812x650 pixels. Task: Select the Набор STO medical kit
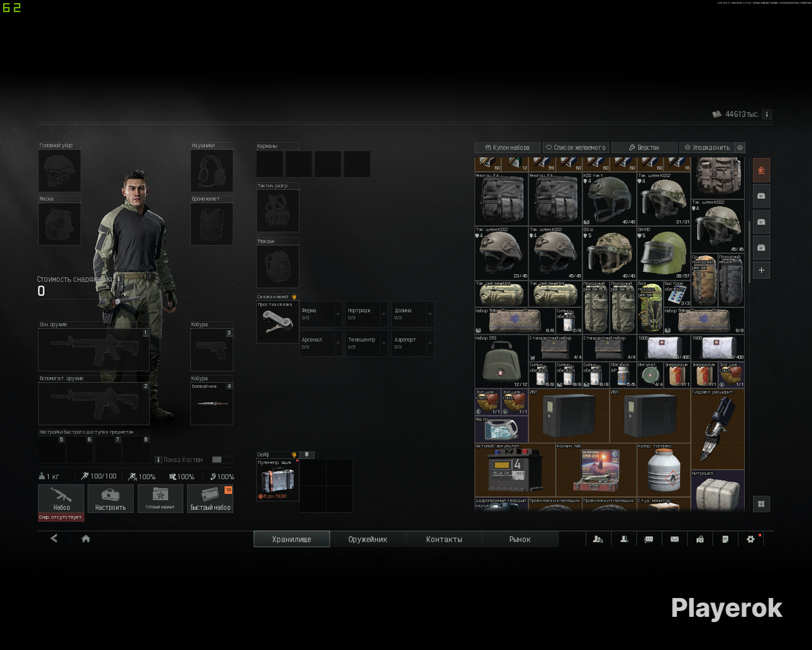click(501, 361)
